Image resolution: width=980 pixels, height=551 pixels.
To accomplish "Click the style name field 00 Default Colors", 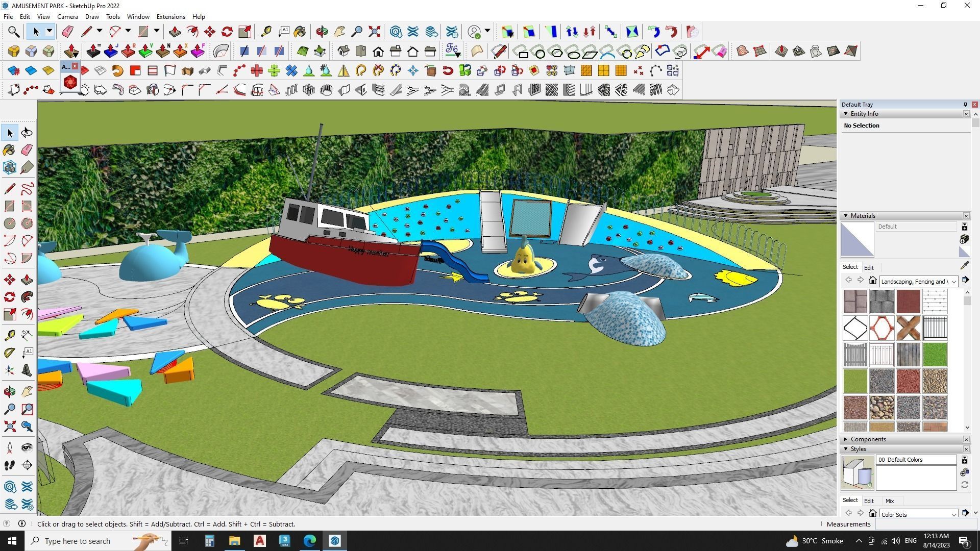I will pos(916,460).
